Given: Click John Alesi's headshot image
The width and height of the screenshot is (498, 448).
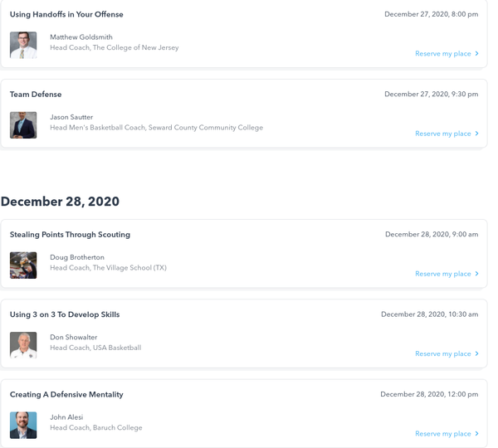Looking at the screenshot, I should click(x=23, y=425).
